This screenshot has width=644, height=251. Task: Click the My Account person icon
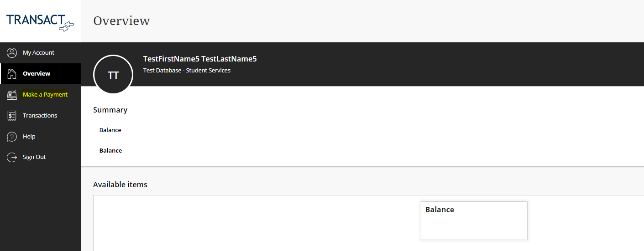pyautogui.click(x=12, y=53)
